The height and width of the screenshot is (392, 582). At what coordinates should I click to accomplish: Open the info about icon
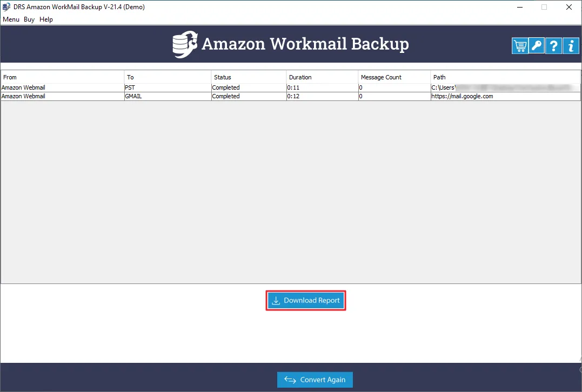pos(571,46)
